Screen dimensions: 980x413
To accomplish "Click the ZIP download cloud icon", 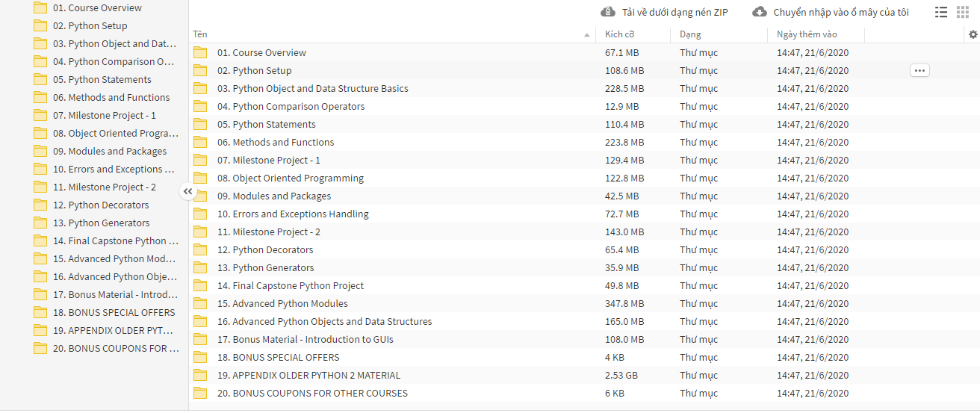I will pyautogui.click(x=609, y=12).
